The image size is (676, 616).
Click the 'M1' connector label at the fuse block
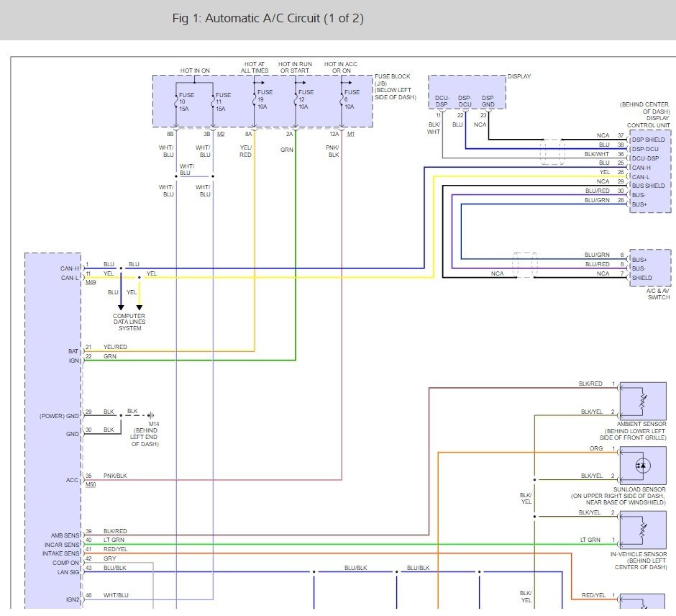pyautogui.click(x=351, y=134)
